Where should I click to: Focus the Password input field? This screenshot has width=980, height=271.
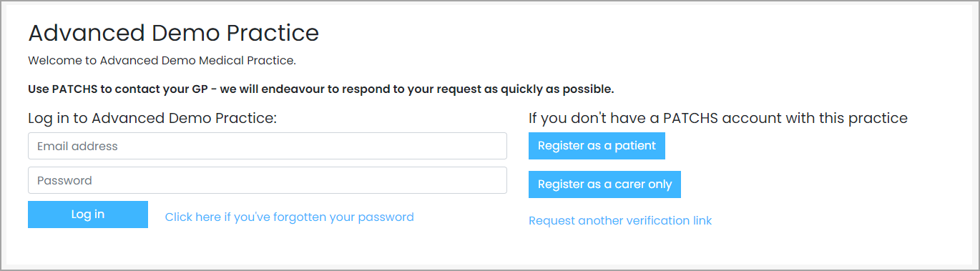tap(268, 180)
